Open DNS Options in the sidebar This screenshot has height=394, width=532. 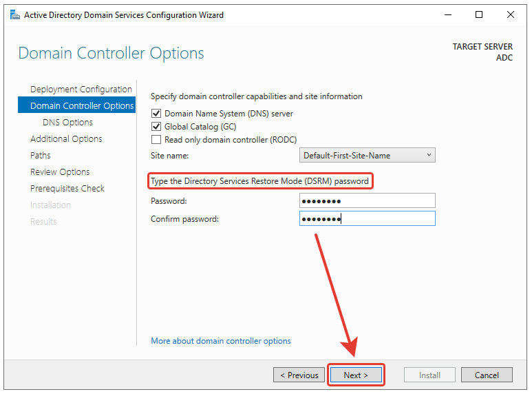pos(67,123)
